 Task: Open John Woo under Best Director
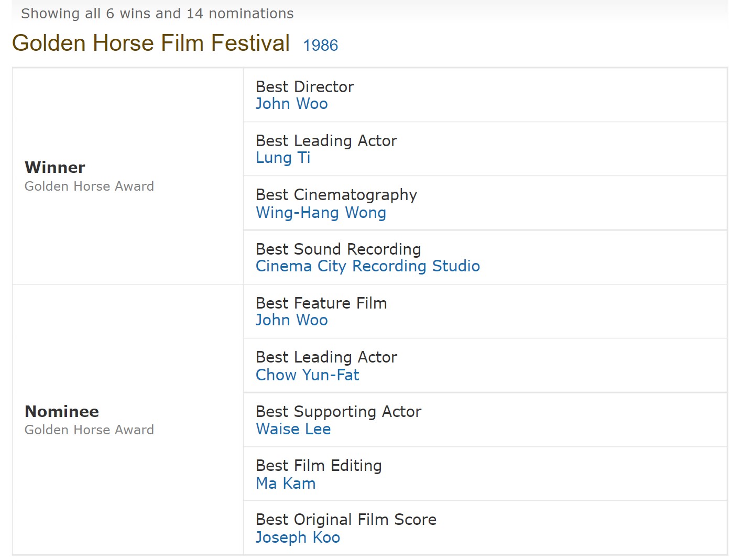[291, 104]
